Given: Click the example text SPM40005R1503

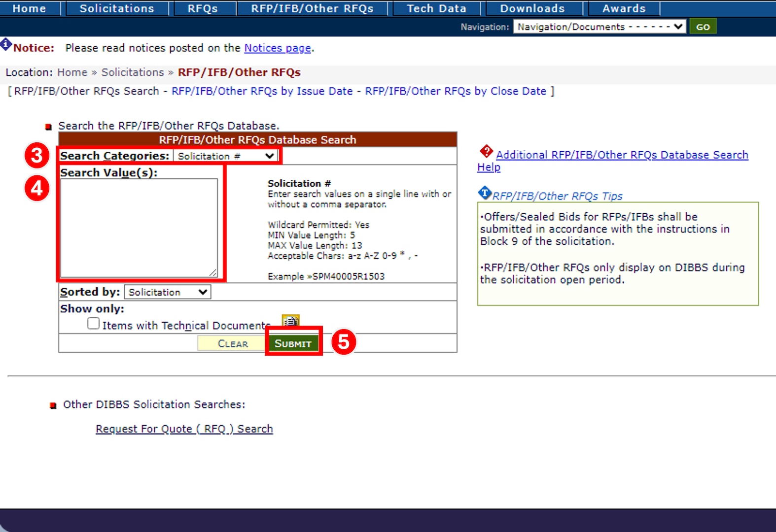Looking at the screenshot, I should [349, 276].
